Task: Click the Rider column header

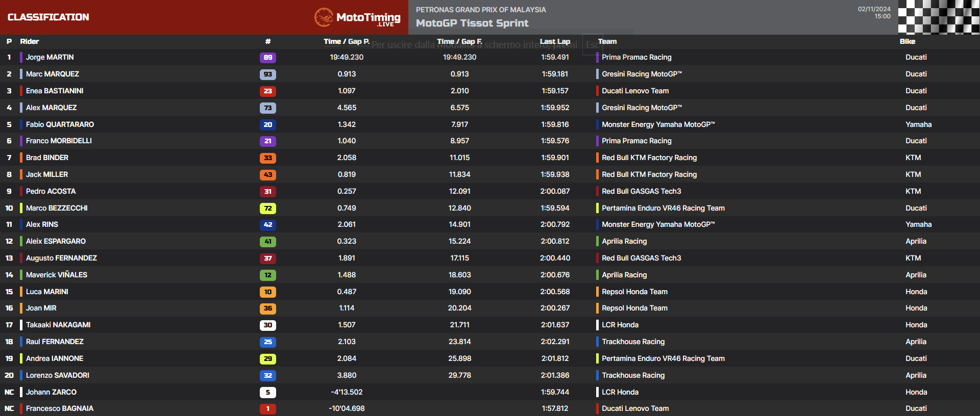Action: pyautogui.click(x=30, y=41)
